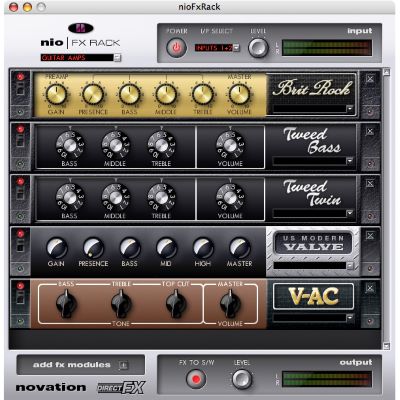Remove the Tweed Twin module with X

pos(370,183)
